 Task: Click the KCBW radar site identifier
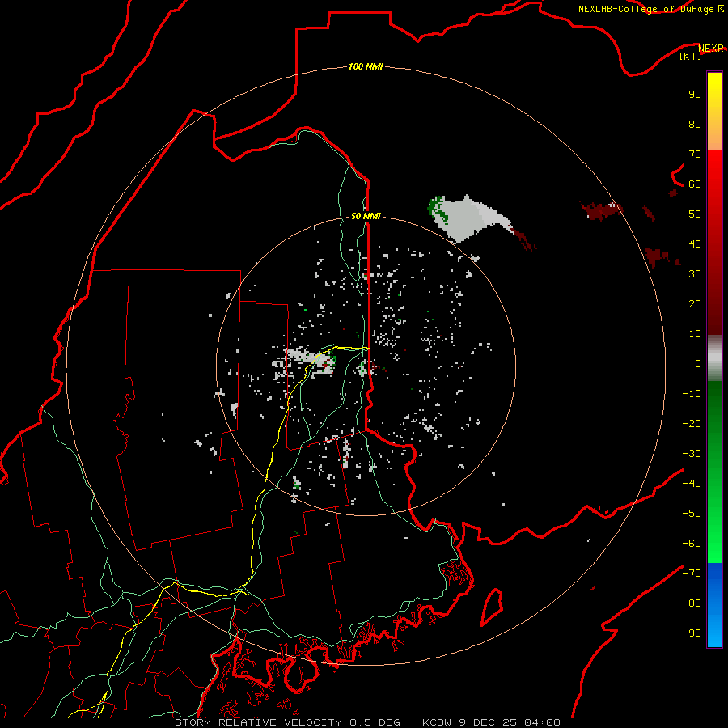coord(438,722)
